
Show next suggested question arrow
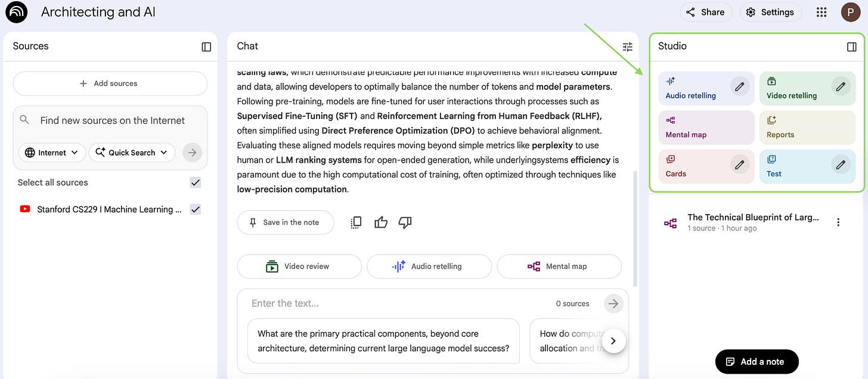coord(613,341)
